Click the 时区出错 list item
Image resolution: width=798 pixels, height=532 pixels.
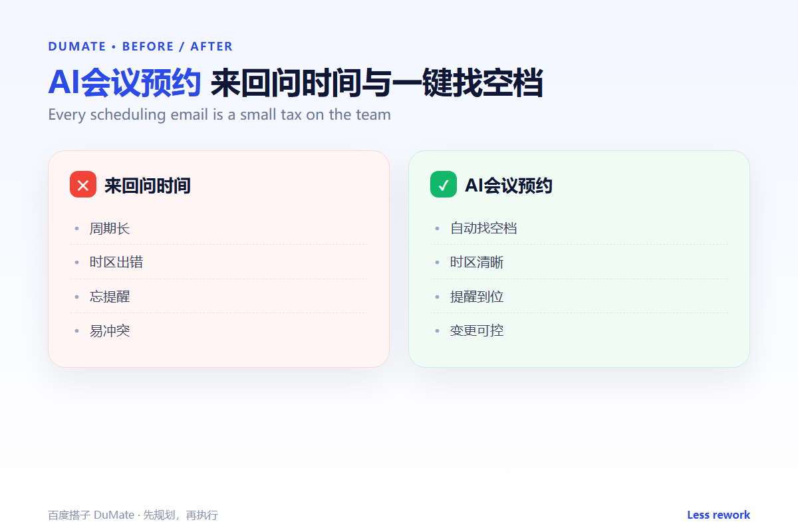219,262
